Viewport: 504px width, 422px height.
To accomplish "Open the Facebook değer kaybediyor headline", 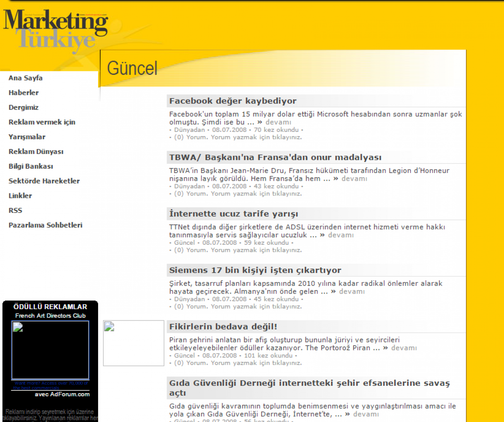I will point(233,101).
